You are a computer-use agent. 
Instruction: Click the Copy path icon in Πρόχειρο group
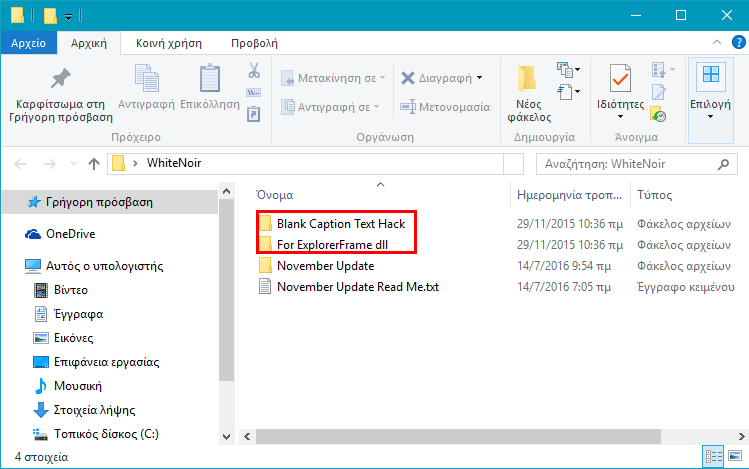254,92
